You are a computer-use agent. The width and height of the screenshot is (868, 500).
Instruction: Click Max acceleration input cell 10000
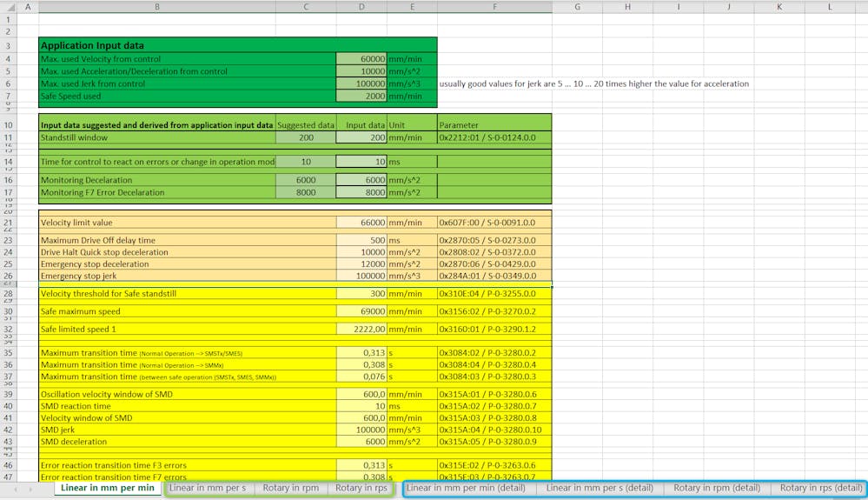pyautogui.click(x=361, y=71)
